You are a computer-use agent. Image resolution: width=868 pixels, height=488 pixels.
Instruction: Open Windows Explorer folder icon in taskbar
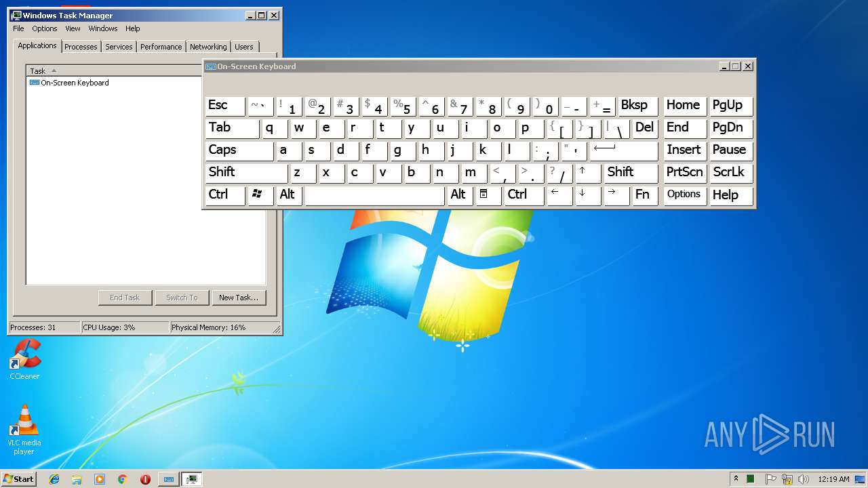[77, 479]
